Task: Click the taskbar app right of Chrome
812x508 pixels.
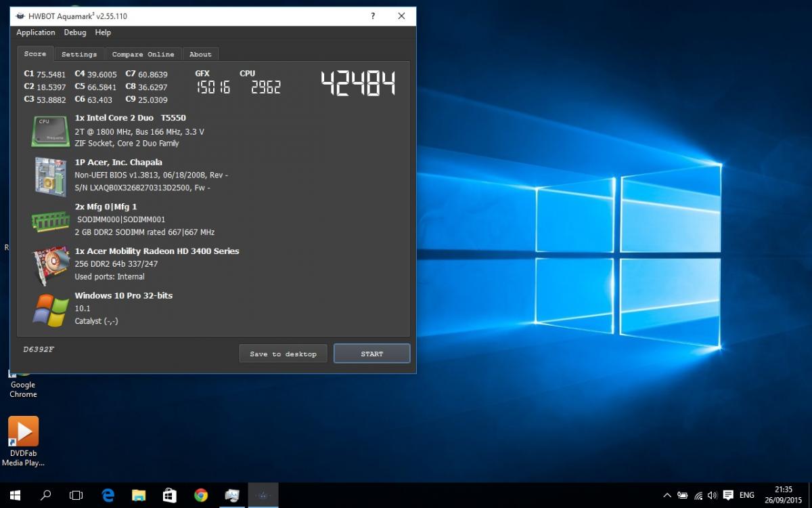Action: click(x=232, y=495)
